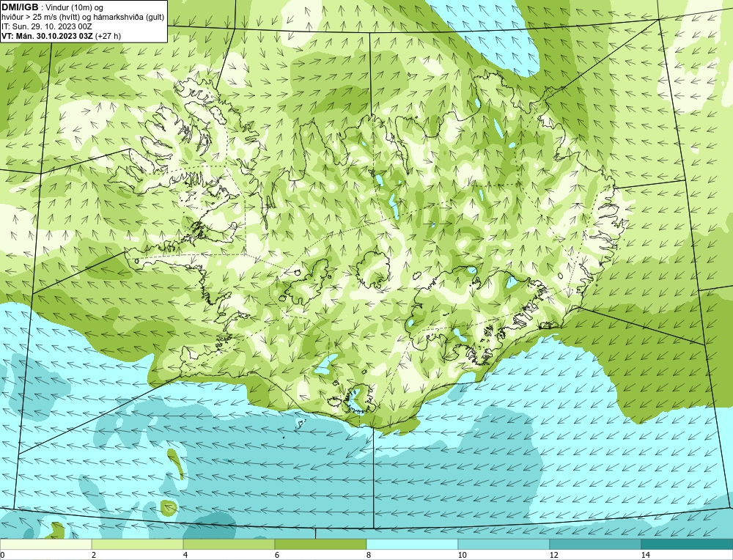Click the 12–14 m/s teal legend band

[x=595, y=545]
